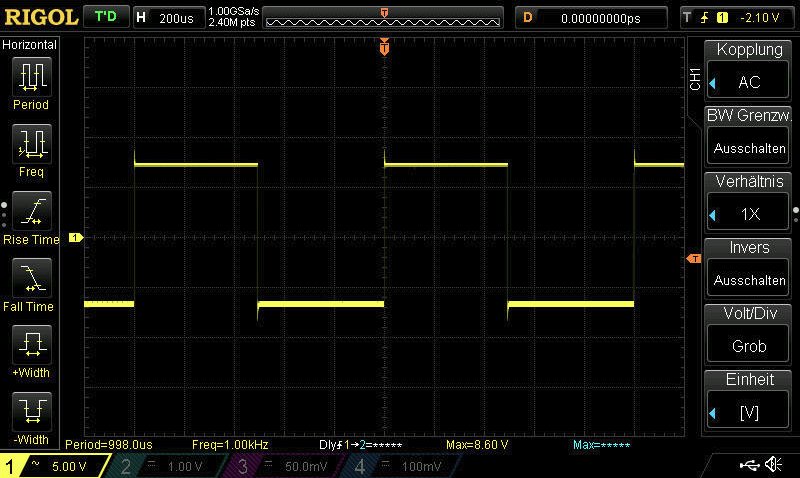Screen dimensions: 800x478
Task: Click the T'D trigger status indicator
Action: (106, 17)
